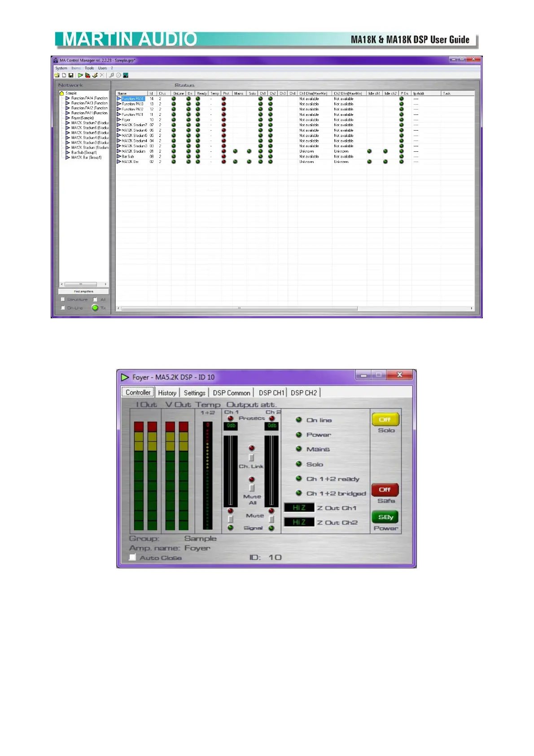Click the key icon in the toolbar
Viewport: 534px width, 756px height.
click(x=112, y=75)
